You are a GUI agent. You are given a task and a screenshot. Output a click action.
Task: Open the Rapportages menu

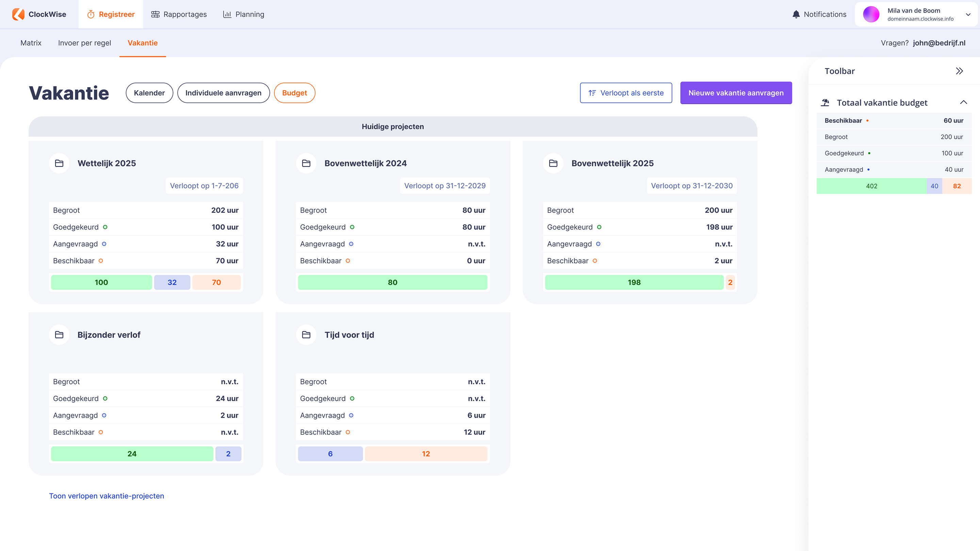click(179, 14)
